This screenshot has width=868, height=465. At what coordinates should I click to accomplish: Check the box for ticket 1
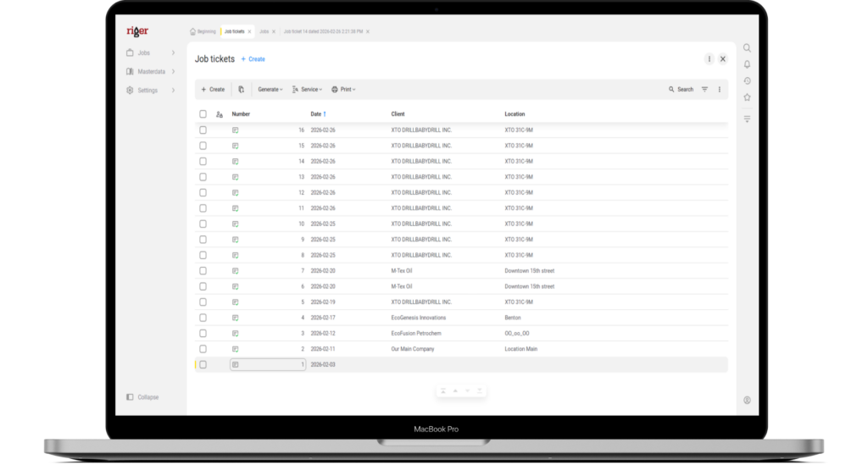[x=203, y=365]
